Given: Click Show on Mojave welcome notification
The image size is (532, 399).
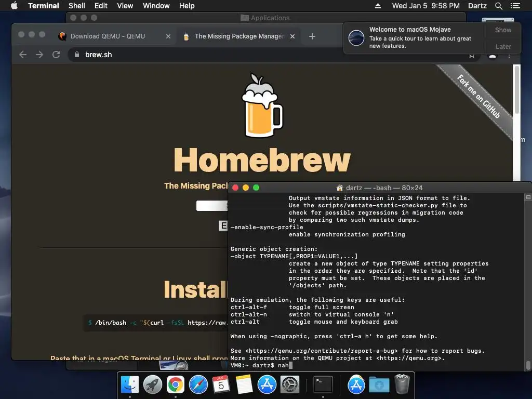Looking at the screenshot, I should click(503, 30).
